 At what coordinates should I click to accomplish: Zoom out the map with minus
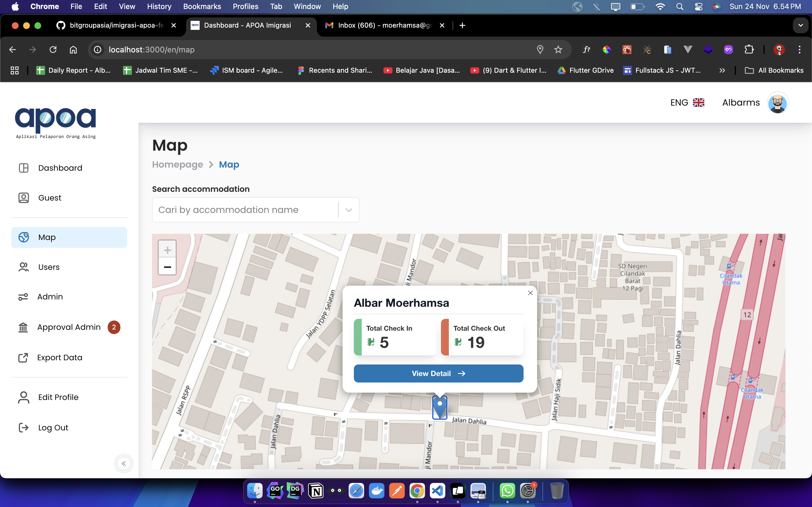167,267
